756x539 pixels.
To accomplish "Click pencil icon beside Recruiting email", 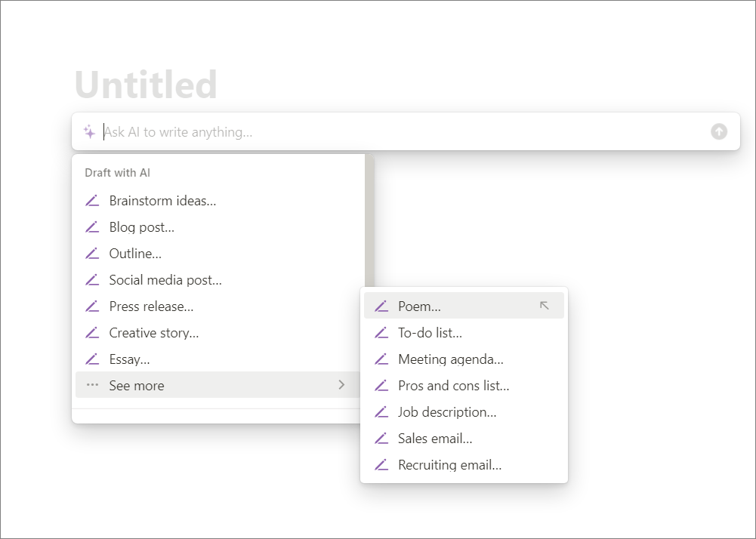I will [381, 465].
